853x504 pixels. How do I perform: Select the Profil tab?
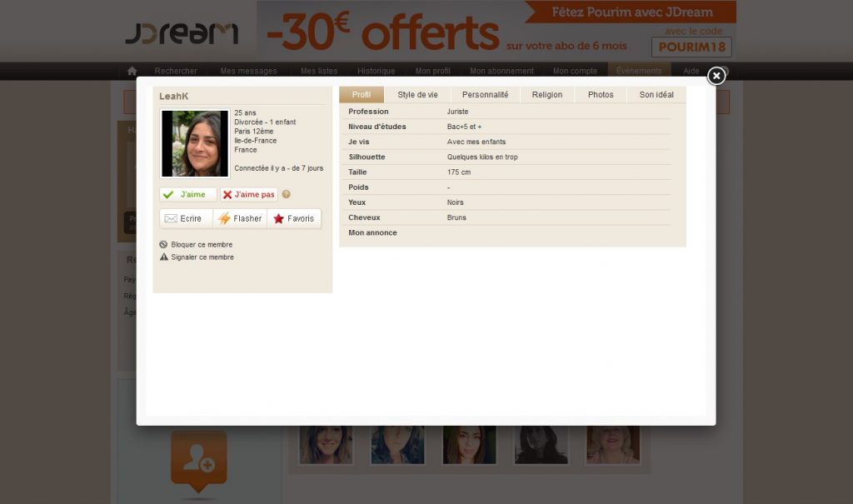coord(362,95)
